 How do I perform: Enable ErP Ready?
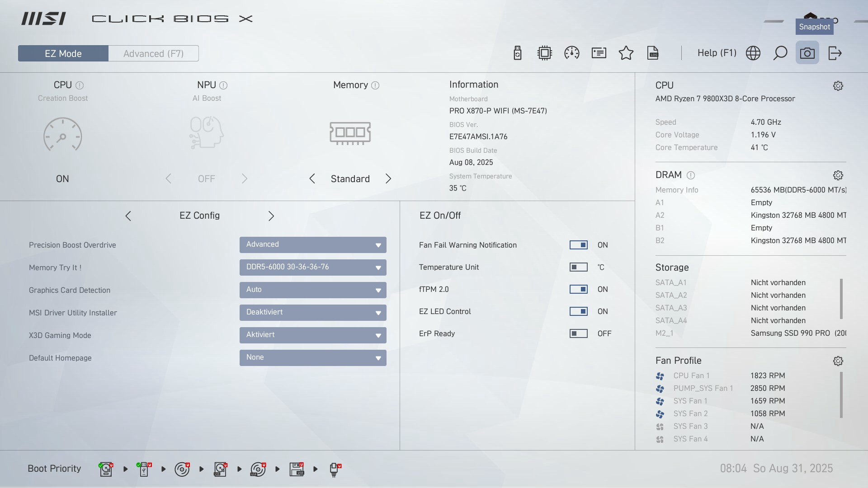pos(579,333)
